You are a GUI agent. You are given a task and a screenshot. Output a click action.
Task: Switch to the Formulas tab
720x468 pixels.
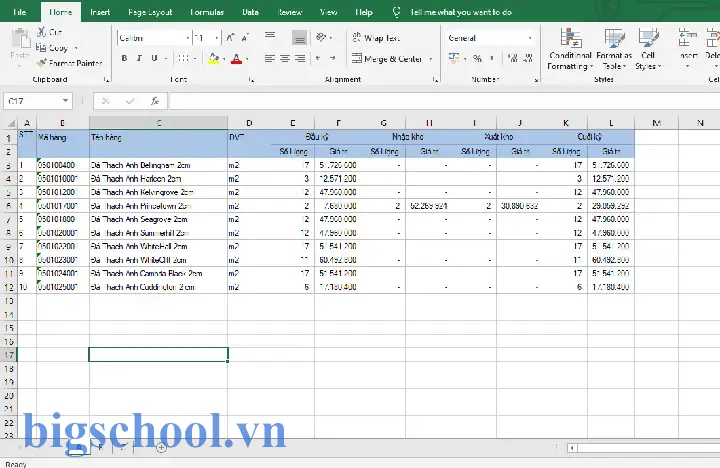pyautogui.click(x=207, y=12)
